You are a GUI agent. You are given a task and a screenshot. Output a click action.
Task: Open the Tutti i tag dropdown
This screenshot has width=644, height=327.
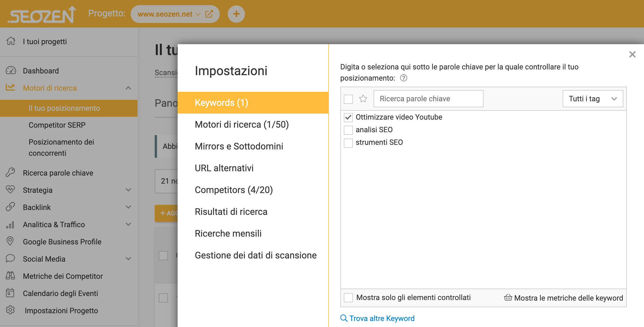click(x=593, y=99)
